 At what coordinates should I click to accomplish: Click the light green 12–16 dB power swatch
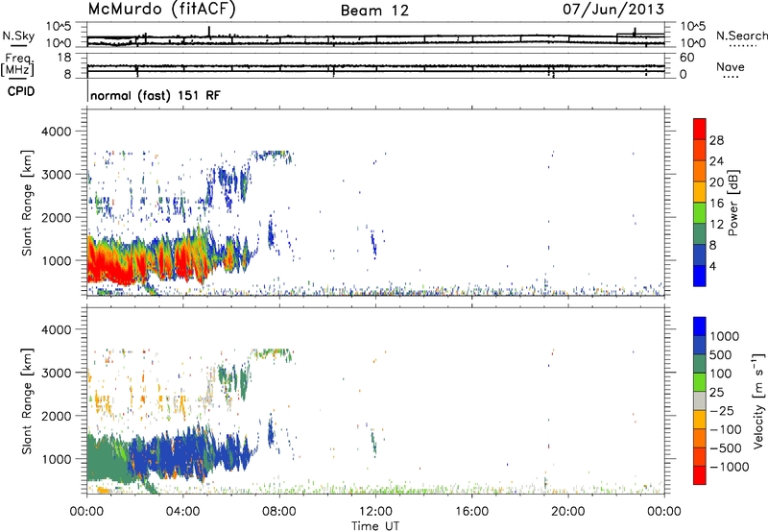click(x=700, y=213)
